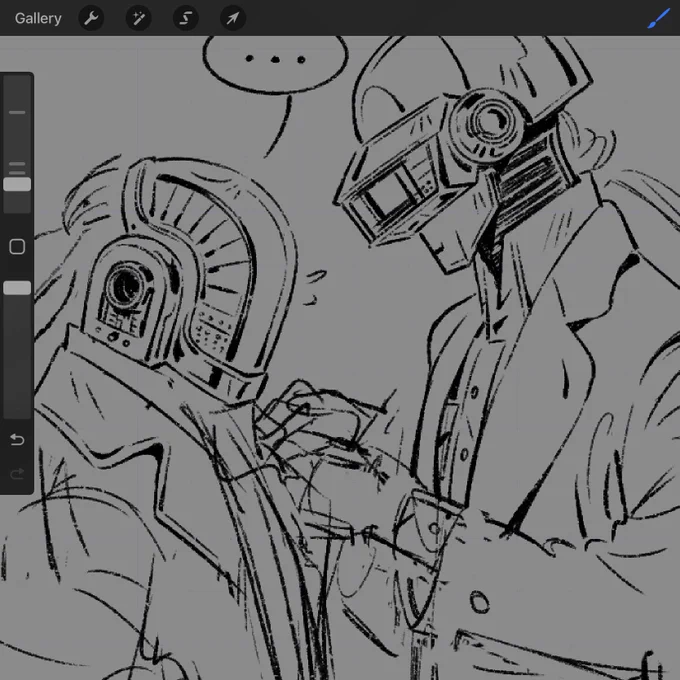Open the Adjustments magic wand menu

pyautogui.click(x=138, y=18)
